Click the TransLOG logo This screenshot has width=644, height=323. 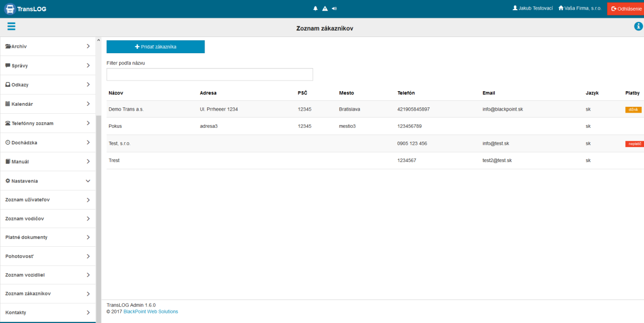[25, 9]
